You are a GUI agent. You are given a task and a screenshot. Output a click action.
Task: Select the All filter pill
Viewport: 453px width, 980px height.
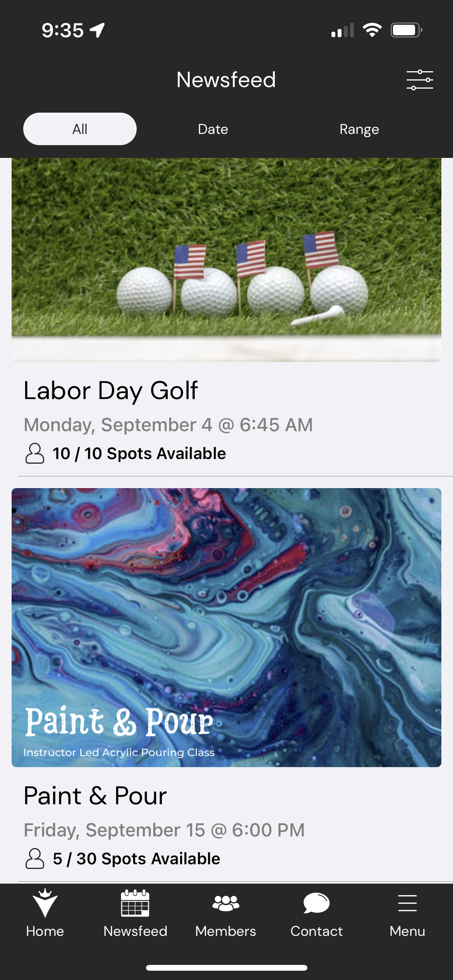tap(80, 129)
